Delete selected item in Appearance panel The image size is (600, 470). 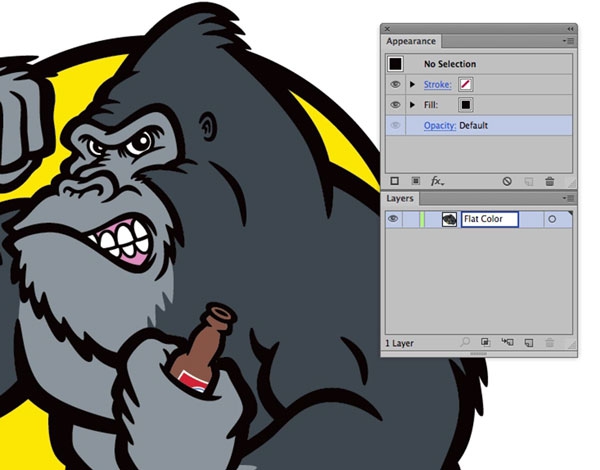pyautogui.click(x=549, y=181)
